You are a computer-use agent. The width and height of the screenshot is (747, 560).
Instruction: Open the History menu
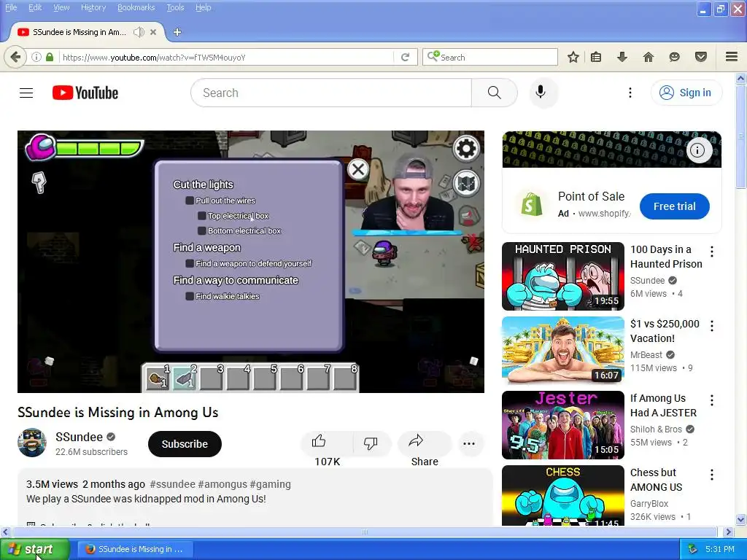pos(93,7)
